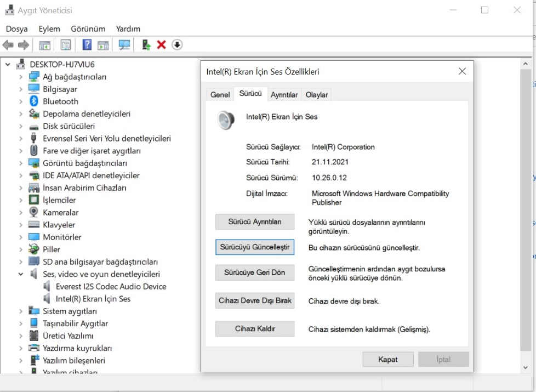Click the Fare ve diğer işaret aygıtları mouse icon

pyautogui.click(x=34, y=151)
